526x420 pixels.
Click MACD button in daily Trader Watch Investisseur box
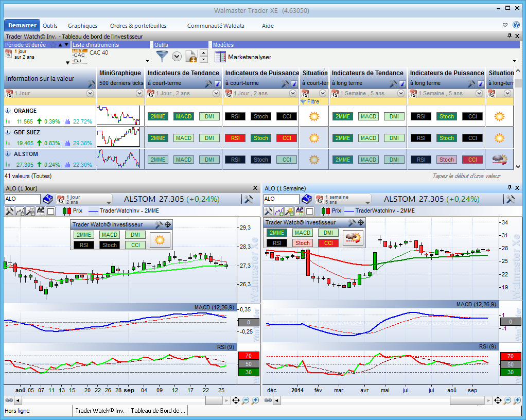point(109,235)
